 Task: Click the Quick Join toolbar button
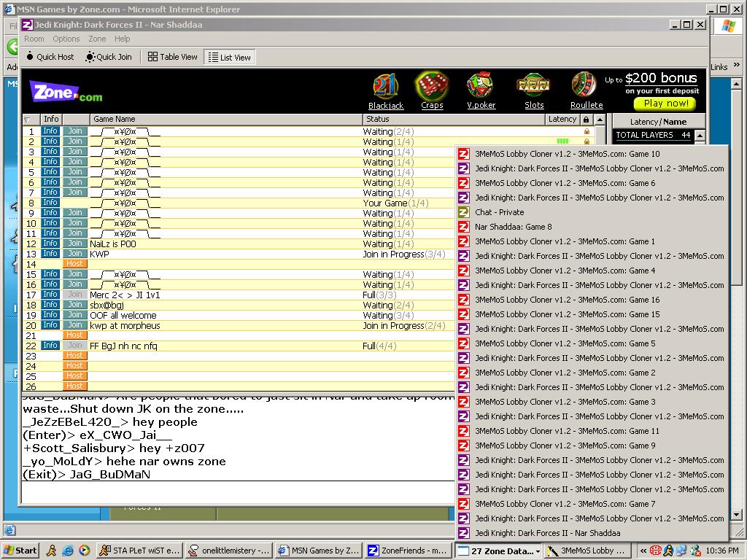[109, 57]
